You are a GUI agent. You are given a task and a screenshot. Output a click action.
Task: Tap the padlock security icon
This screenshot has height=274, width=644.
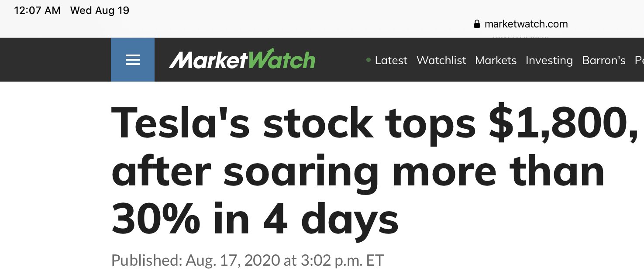pyautogui.click(x=477, y=24)
